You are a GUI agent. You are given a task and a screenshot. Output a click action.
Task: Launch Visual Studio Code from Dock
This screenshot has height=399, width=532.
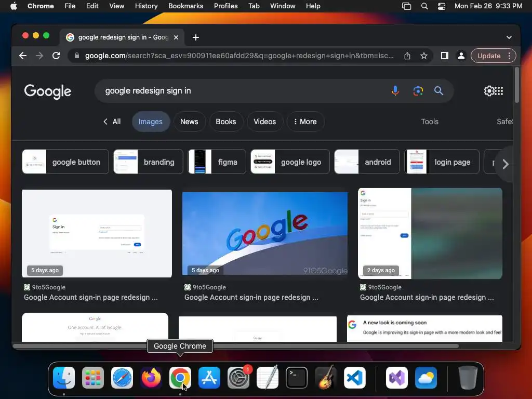click(354, 378)
